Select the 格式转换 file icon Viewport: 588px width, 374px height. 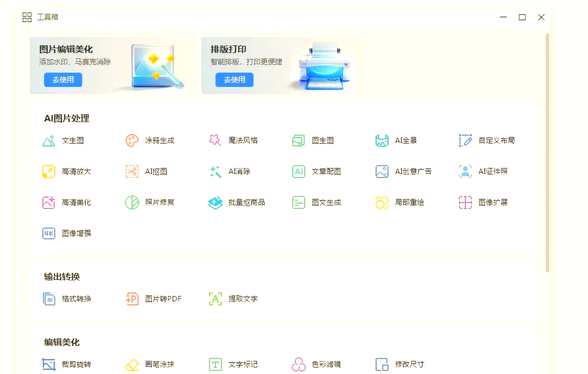click(x=49, y=299)
